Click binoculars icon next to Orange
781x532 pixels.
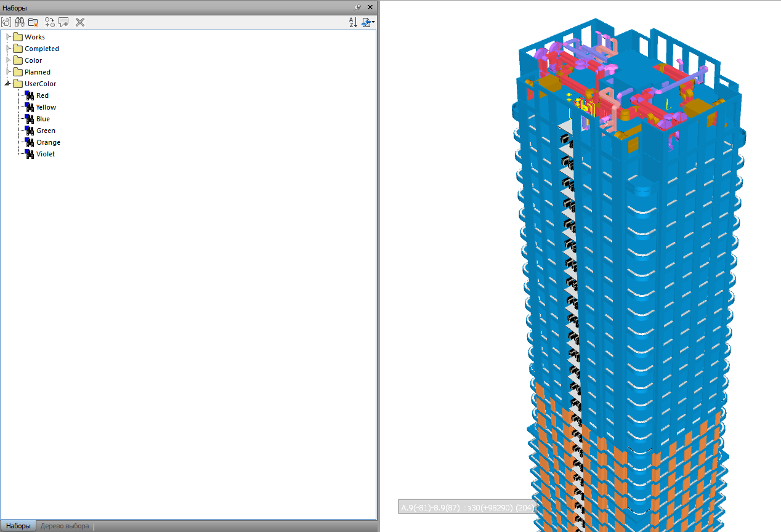[x=30, y=142]
